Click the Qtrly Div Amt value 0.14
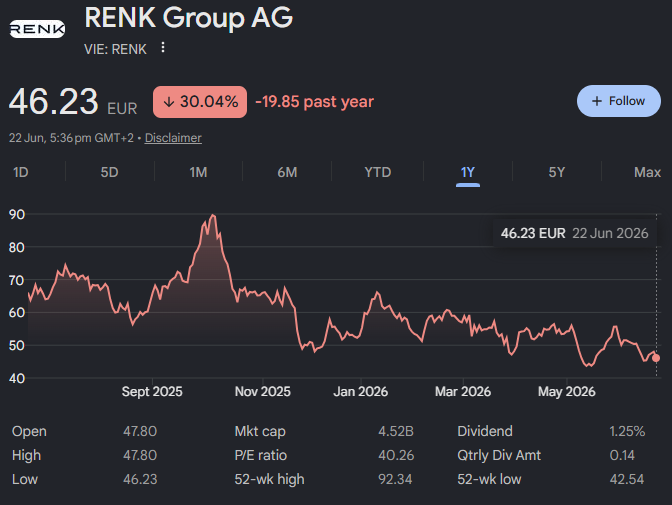 tap(622, 455)
